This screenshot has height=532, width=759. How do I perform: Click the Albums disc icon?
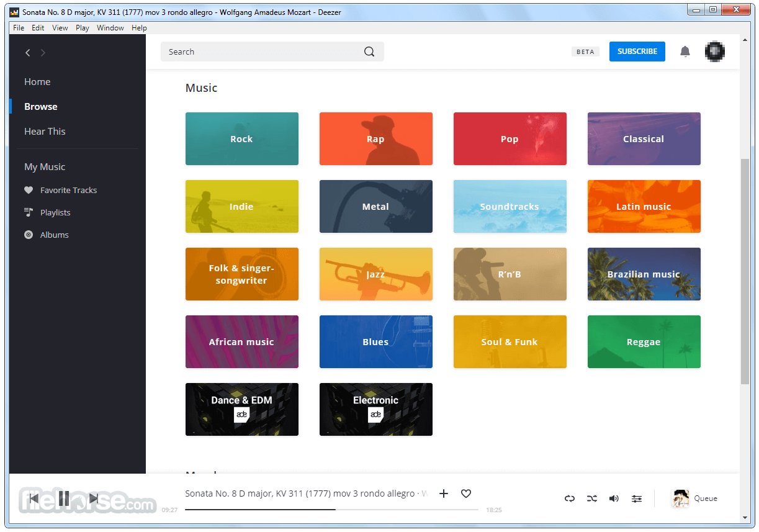click(29, 235)
